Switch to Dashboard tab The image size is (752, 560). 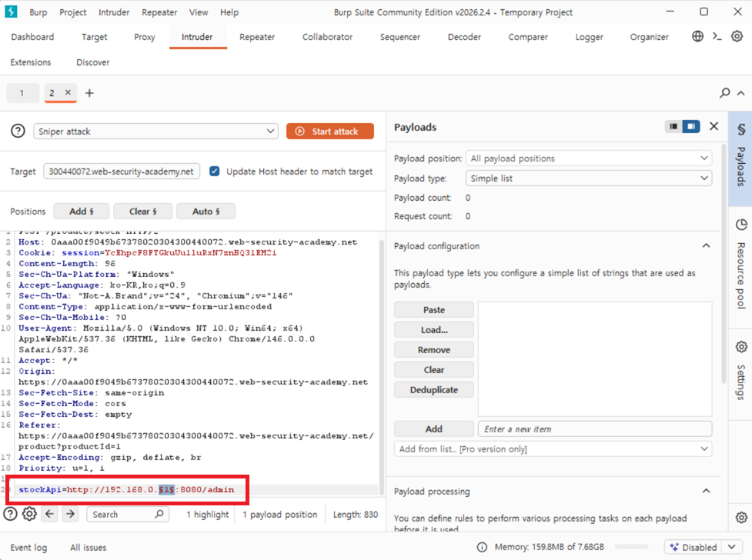coord(32,37)
